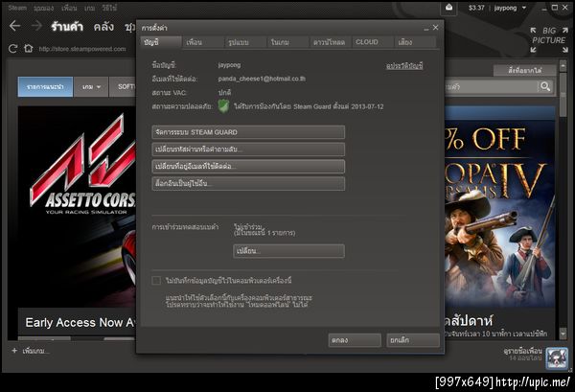Reload the store page
Screen dimensions: 575x392
point(12,49)
